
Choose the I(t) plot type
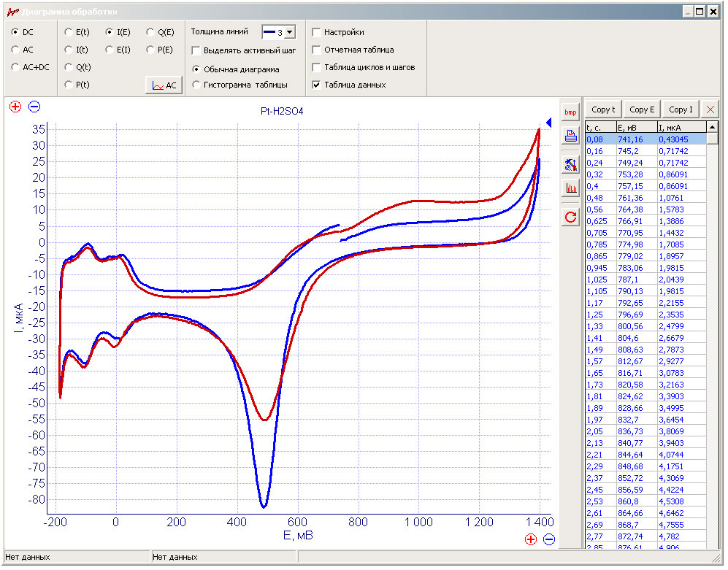click(x=68, y=50)
